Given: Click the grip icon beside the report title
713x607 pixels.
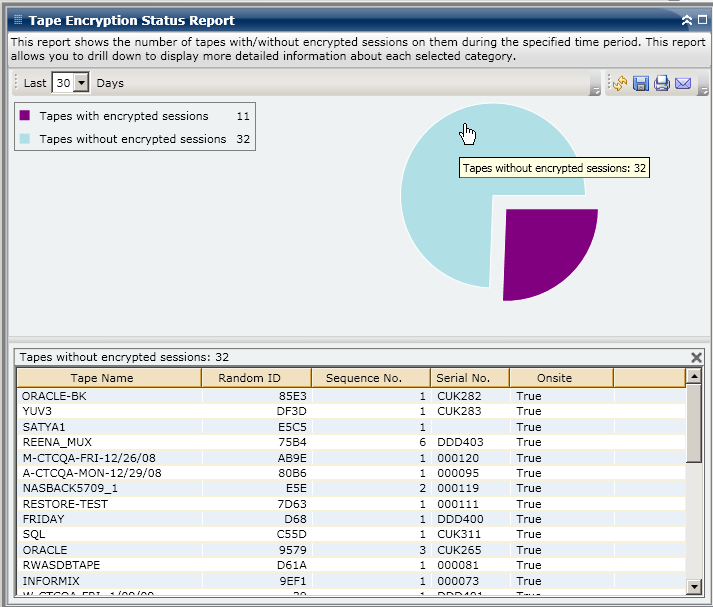Looking at the screenshot, I should pos(17,19).
